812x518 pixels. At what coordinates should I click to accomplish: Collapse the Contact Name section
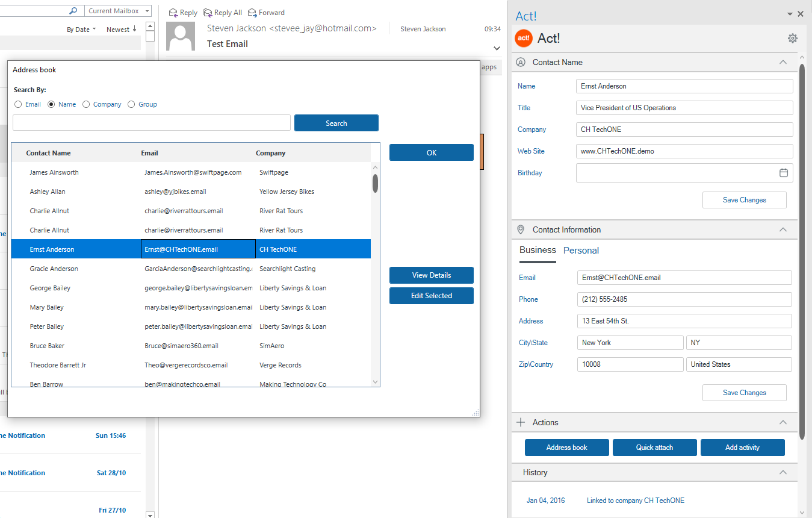(x=783, y=62)
